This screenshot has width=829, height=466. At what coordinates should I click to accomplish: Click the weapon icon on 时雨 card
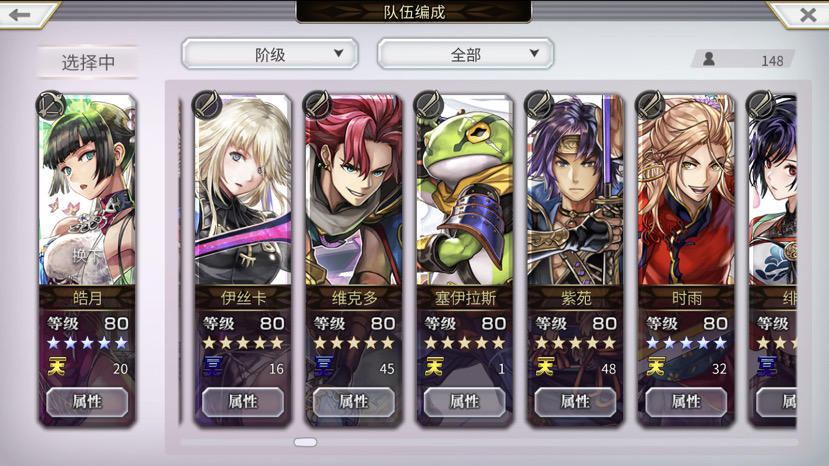click(650, 105)
